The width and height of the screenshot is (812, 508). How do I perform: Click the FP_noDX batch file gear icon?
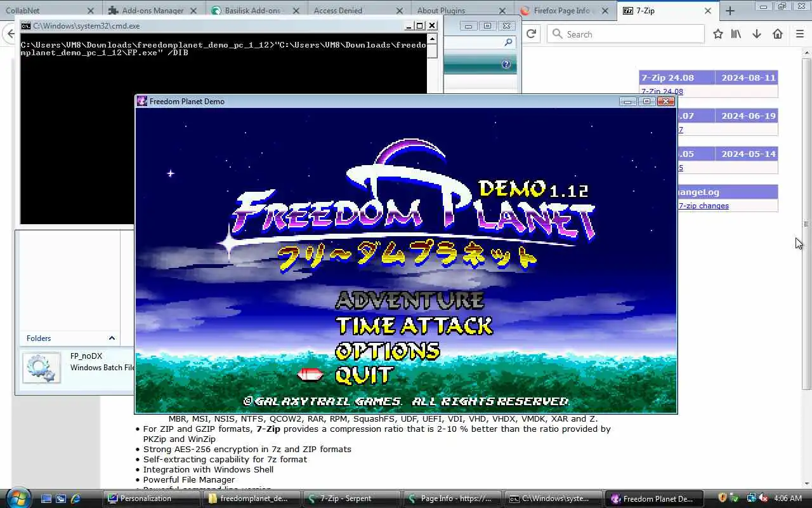tap(41, 368)
